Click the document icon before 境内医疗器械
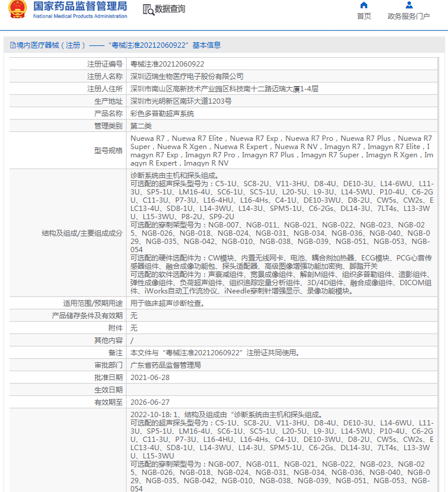This screenshot has height=492, width=448. 12,45
